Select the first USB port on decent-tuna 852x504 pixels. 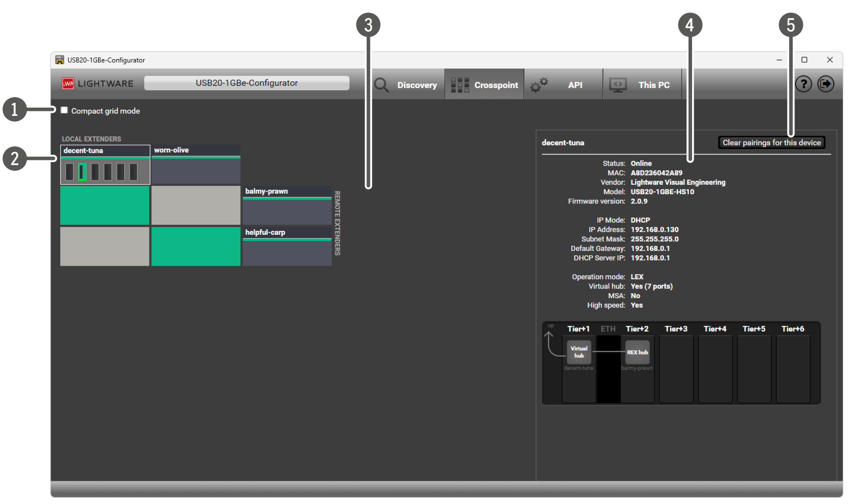click(69, 172)
